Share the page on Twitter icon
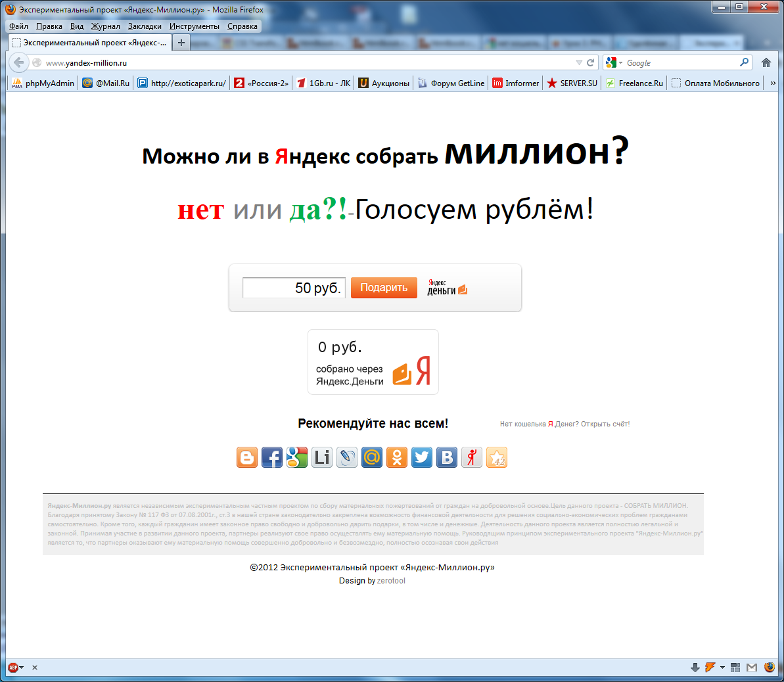784x682 pixels. 421,457
